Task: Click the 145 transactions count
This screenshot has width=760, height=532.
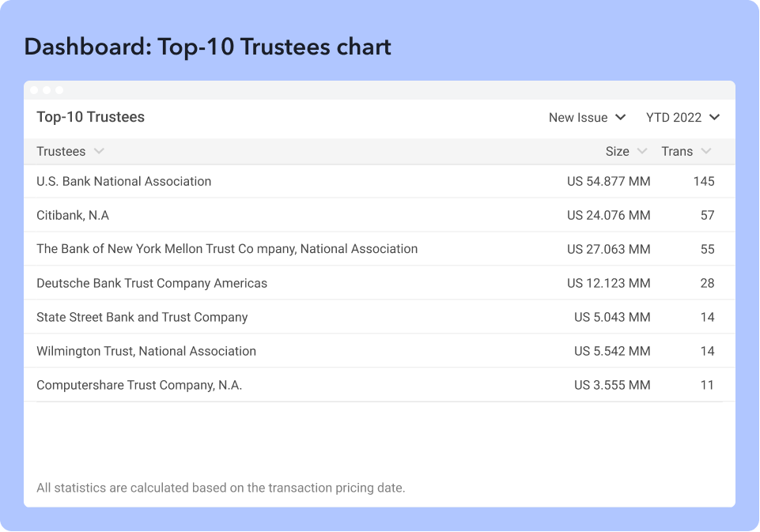Action: point(703,181)
